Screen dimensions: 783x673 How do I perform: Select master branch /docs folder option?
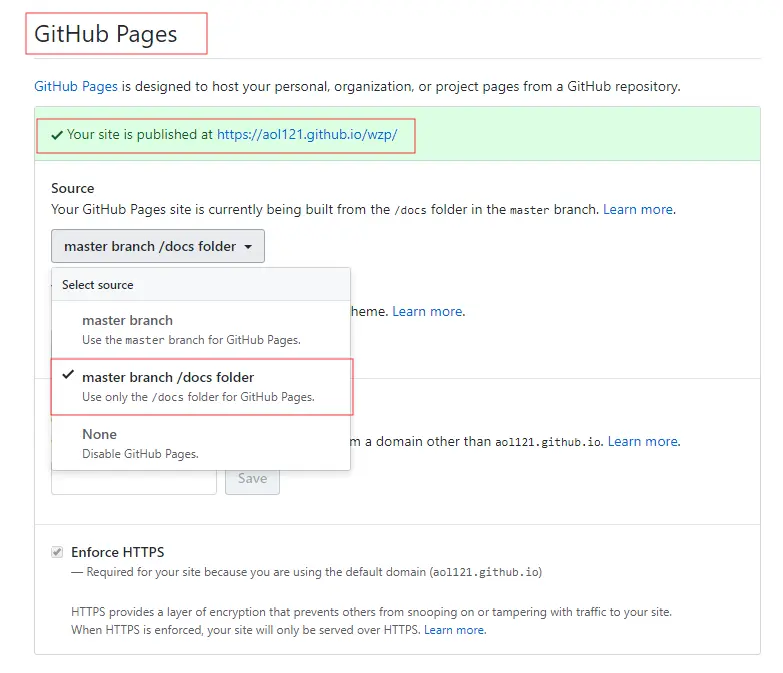click(201, 386)
